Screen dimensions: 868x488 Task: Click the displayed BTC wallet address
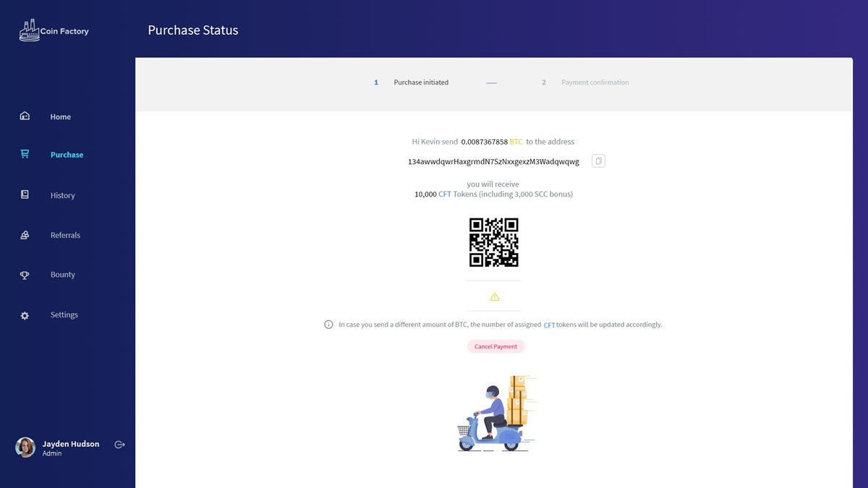coord(494,161)
